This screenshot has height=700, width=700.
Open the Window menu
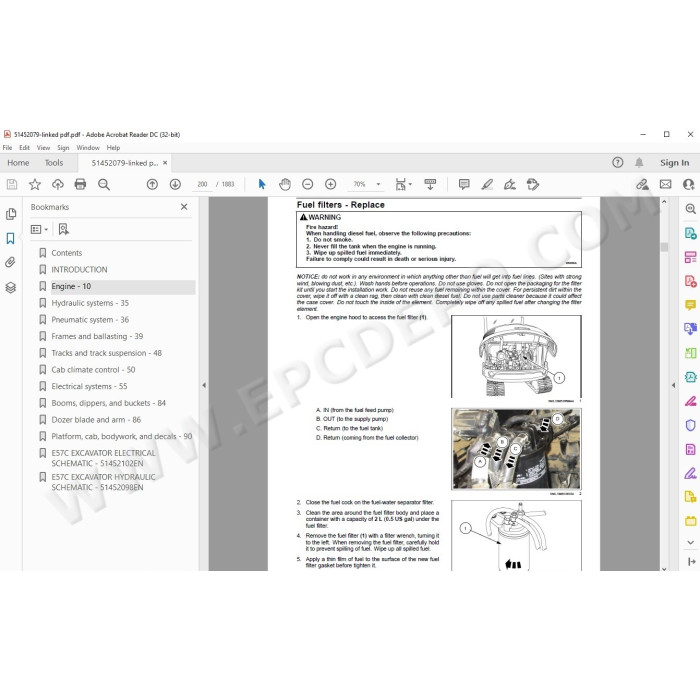click(x=88, y=148)
